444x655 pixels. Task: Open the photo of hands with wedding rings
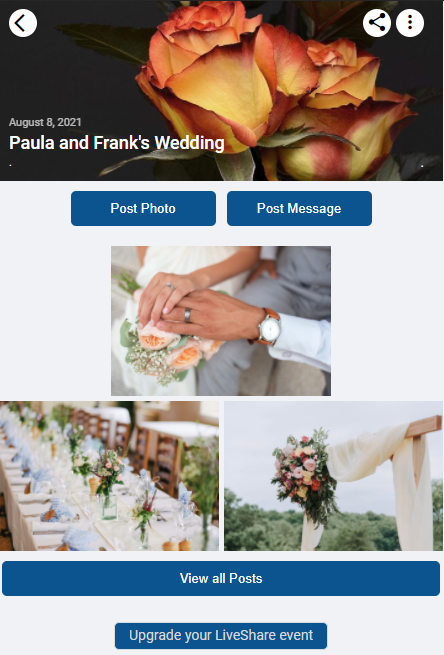[x=221, y=321]
